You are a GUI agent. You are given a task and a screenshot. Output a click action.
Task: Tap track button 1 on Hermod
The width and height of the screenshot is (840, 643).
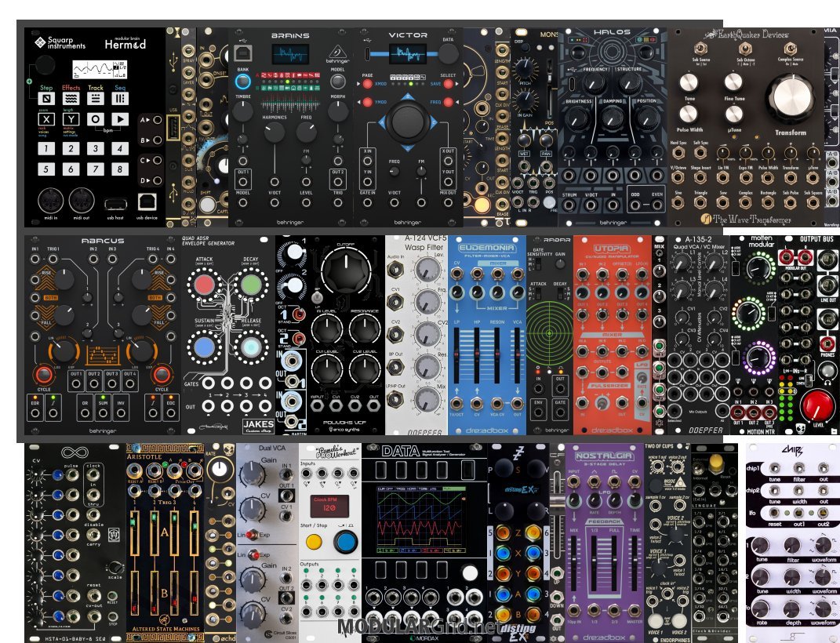click(46, 148)
